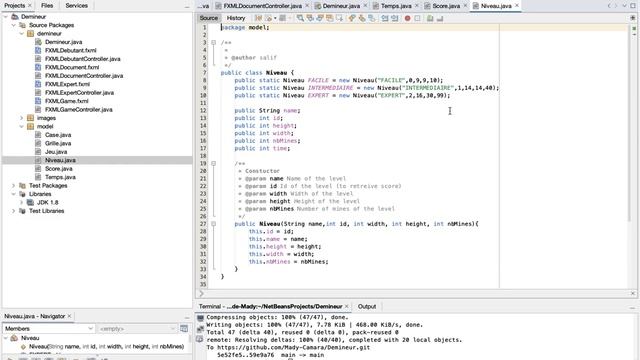Close the Projects panel tab
The image size is (640, 360).
click(29, 5)
